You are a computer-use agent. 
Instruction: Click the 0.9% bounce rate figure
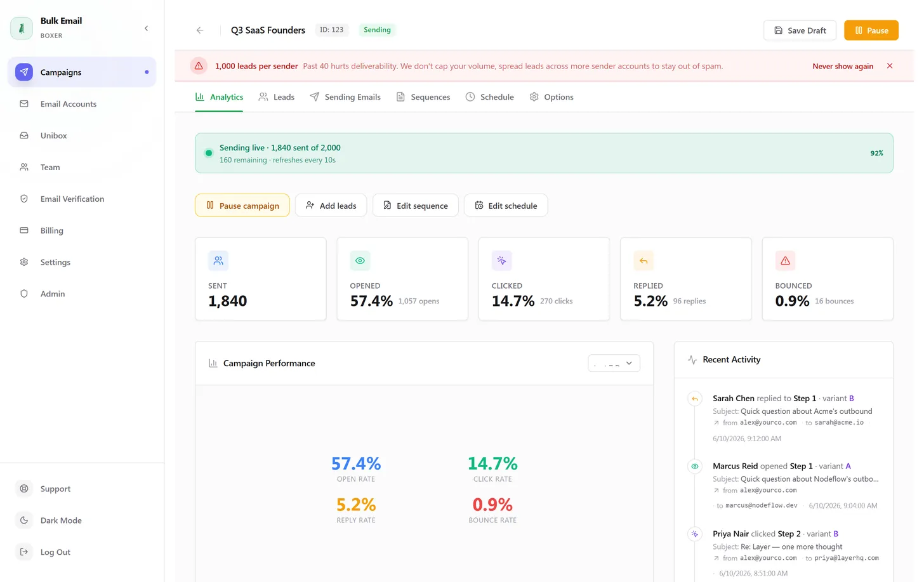pos(492,505)
